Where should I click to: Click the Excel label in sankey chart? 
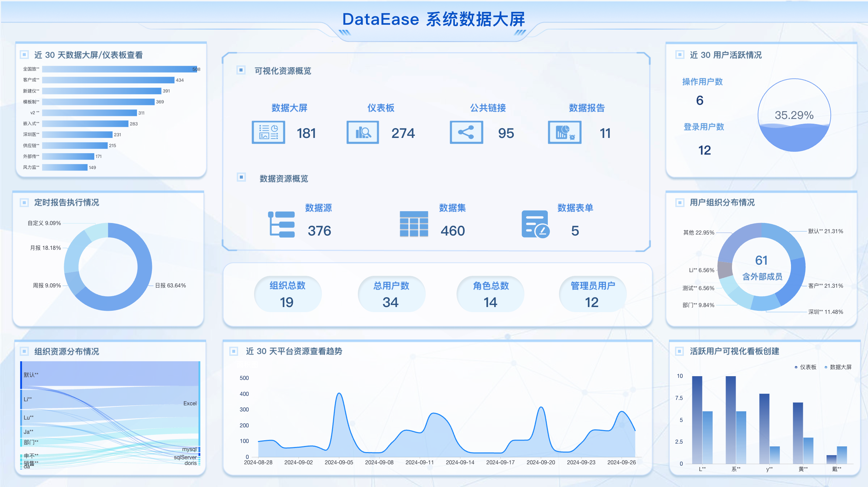(190, 403)
